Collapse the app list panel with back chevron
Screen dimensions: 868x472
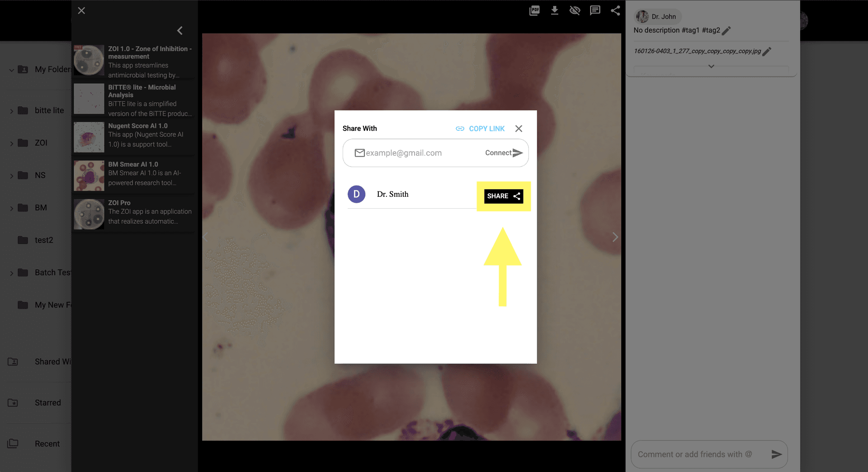(x=179, y=30)
